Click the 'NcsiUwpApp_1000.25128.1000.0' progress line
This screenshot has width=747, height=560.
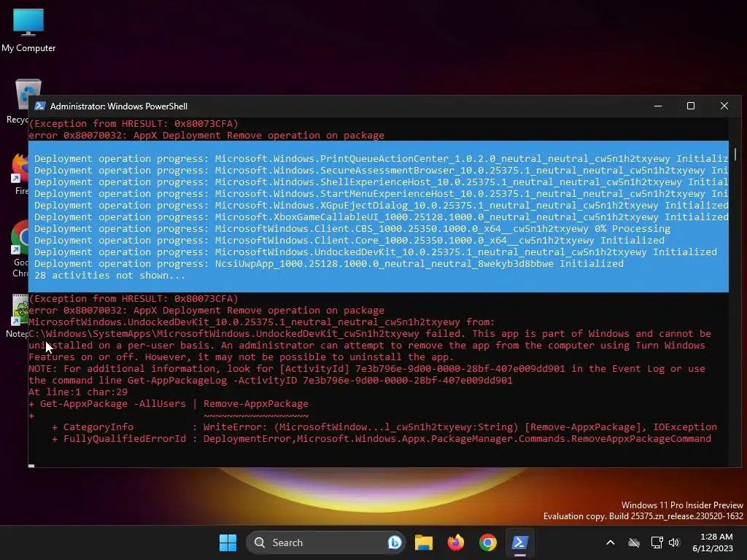329,264
